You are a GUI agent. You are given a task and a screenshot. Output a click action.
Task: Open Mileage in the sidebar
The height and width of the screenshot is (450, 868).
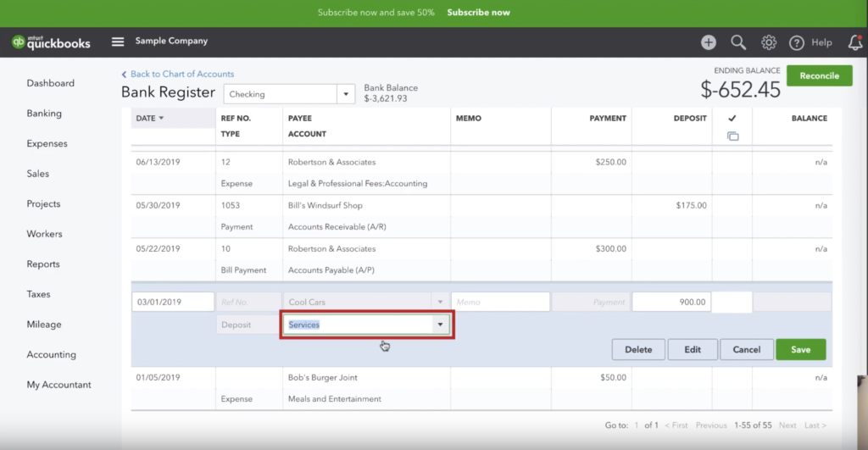(44, 325)
